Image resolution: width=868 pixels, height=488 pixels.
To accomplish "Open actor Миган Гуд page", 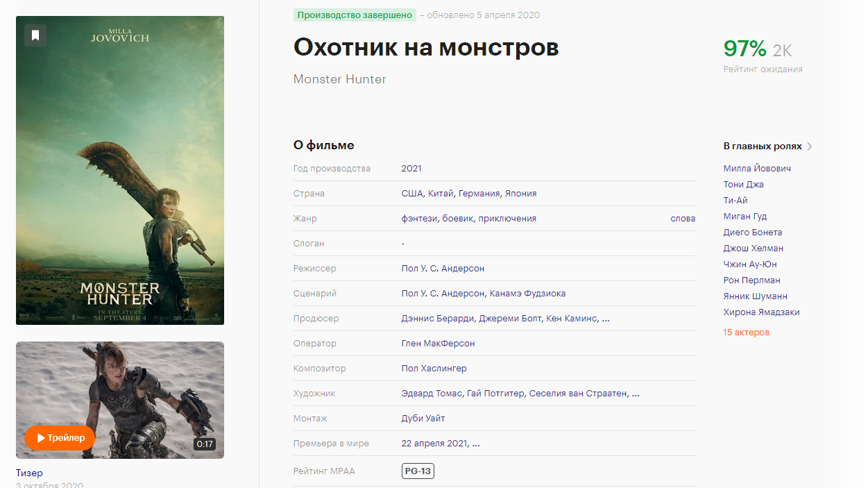I will pos(745,217).
